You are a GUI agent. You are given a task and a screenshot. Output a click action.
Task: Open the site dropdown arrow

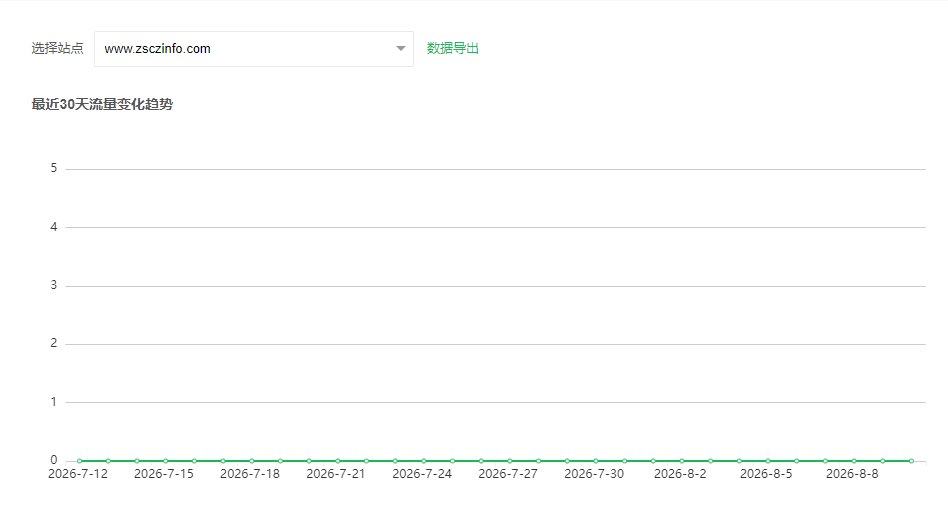pos(400,48)
